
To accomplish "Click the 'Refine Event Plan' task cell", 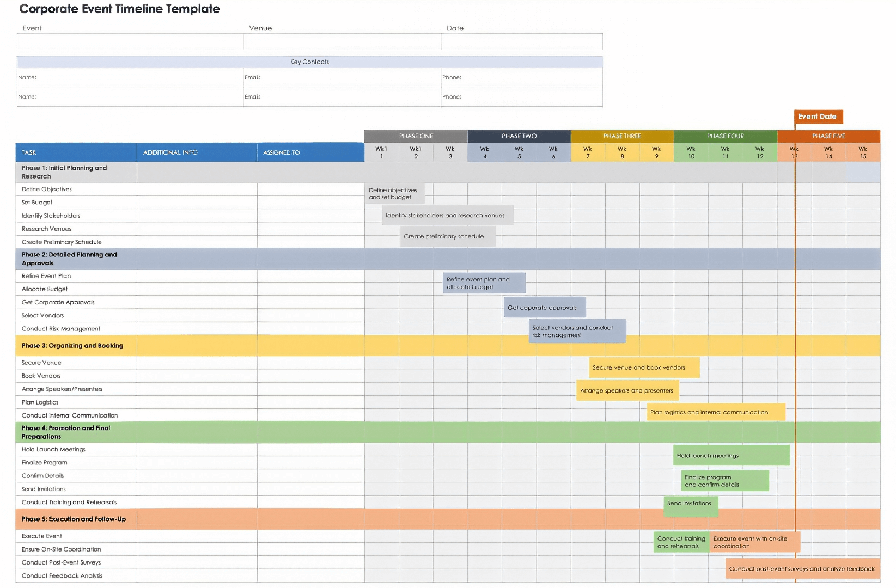I will [x=76, y=276].
